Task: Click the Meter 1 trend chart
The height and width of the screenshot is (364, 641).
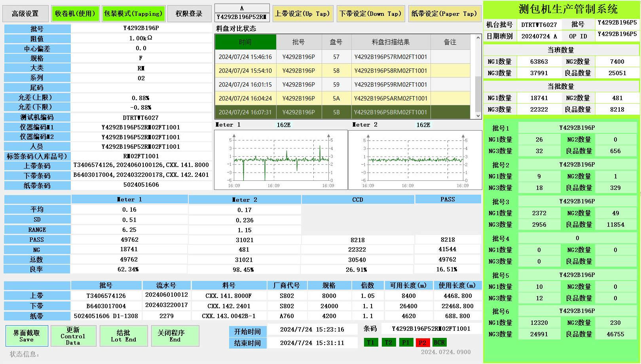Action: pyautogui.click(x=281, y=160)
